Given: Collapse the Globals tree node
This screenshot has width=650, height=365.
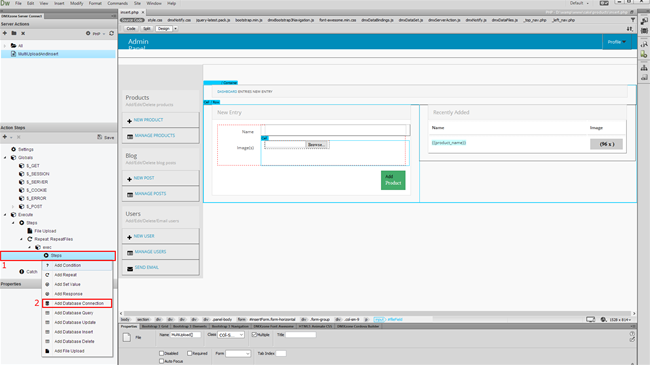Looking at the screenshot, I should (5, 158).
